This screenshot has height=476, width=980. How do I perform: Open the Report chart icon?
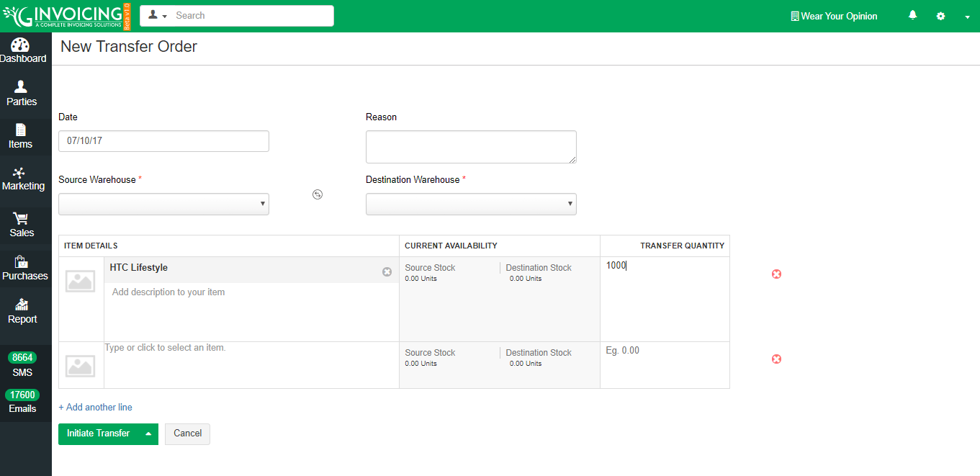22,305
